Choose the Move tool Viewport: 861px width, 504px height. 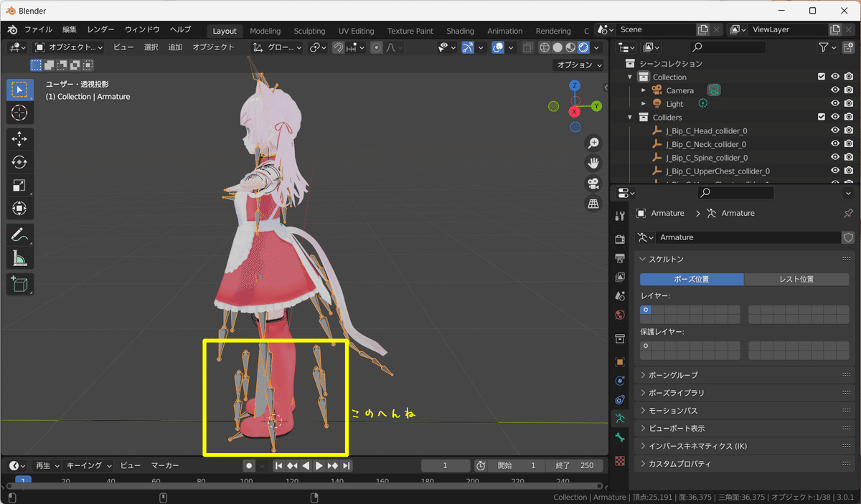point(19,138)
